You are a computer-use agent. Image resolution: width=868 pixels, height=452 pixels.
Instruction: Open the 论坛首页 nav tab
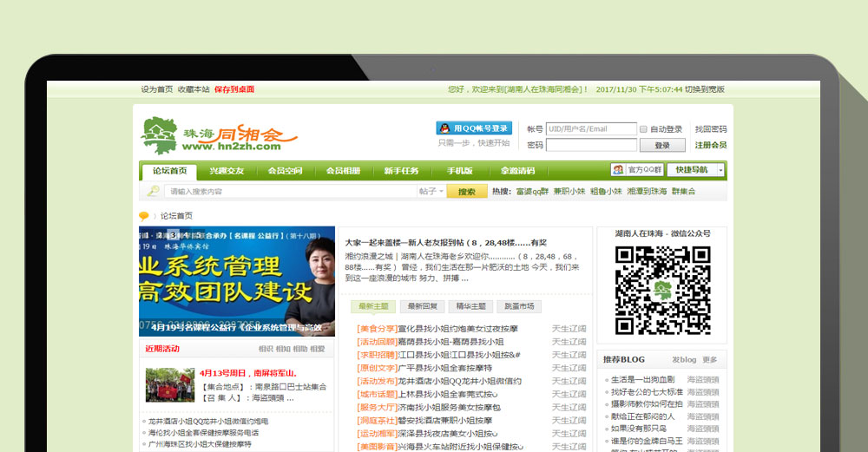tap(170, 171)
